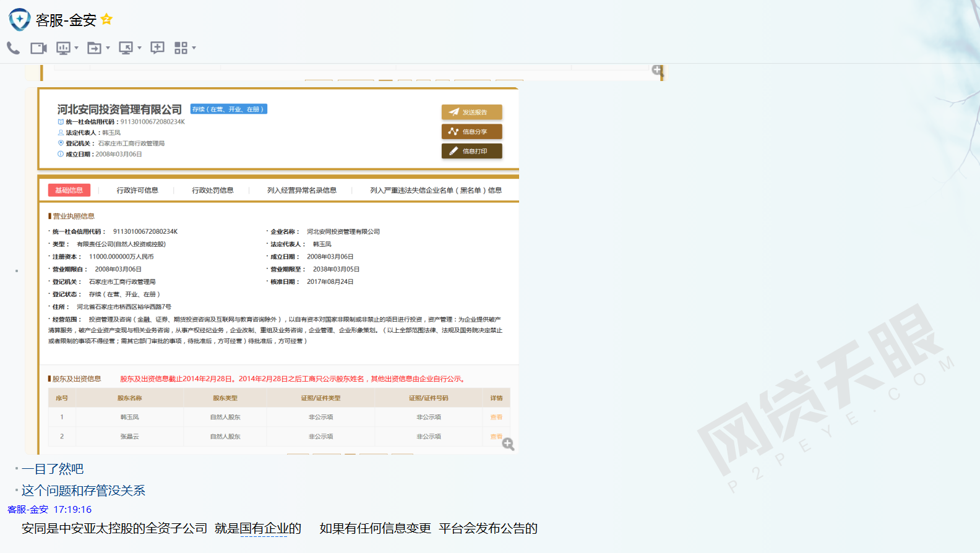The width and height of the screenshot is (980, 553).
Task: Open the applications grid icon
Action: click(181, 48)
